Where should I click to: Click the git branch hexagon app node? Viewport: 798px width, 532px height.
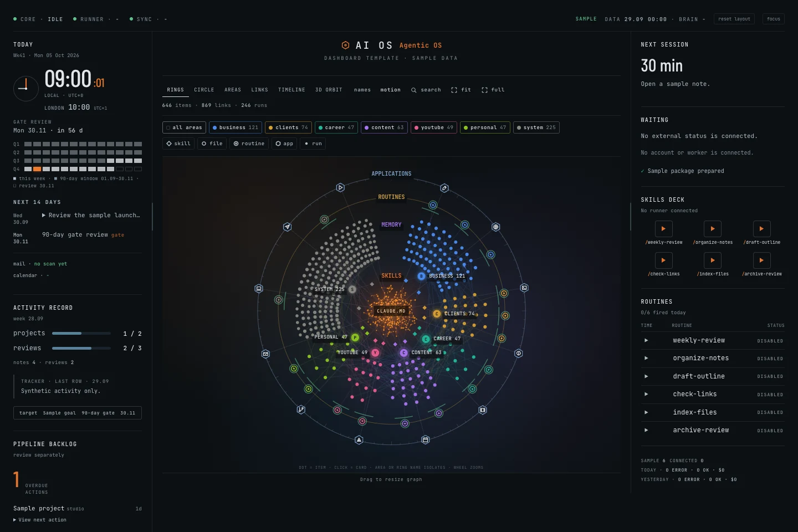(301, 410)
